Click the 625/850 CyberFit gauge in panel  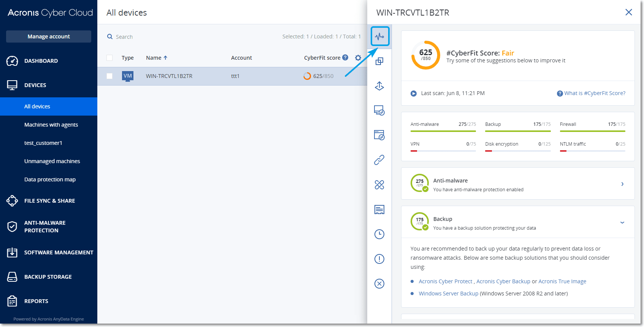pos(426,55)
